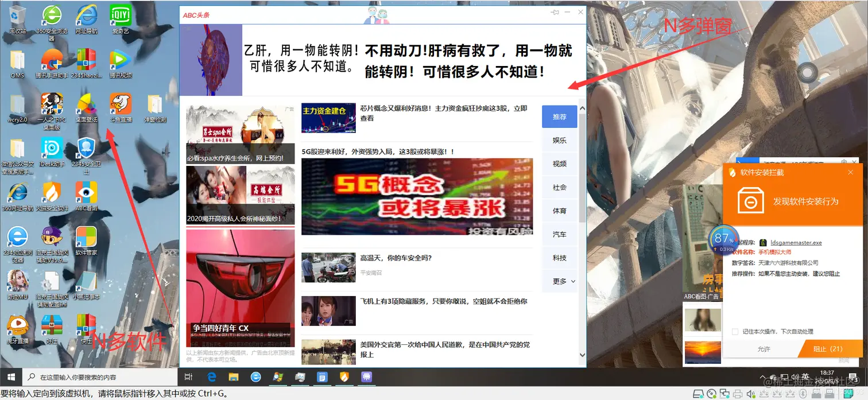Switch to the 视频 tab
The image size is (868, 400).
tap(560, 164)
